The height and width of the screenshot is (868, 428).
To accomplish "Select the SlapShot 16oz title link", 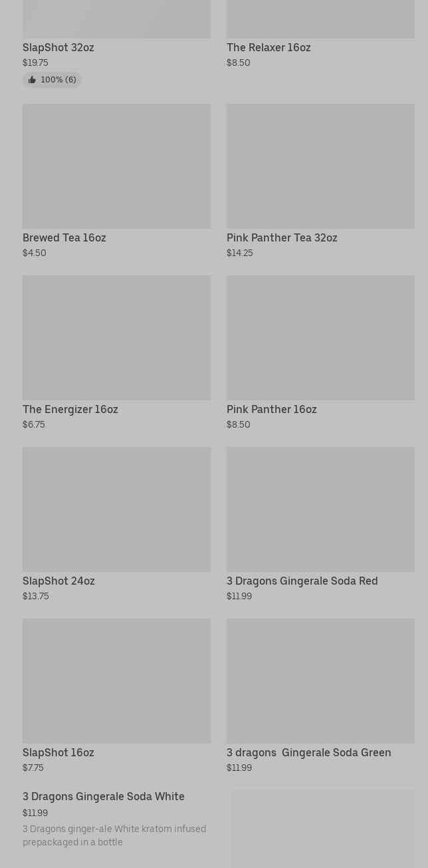I will [x=58, y=753].
